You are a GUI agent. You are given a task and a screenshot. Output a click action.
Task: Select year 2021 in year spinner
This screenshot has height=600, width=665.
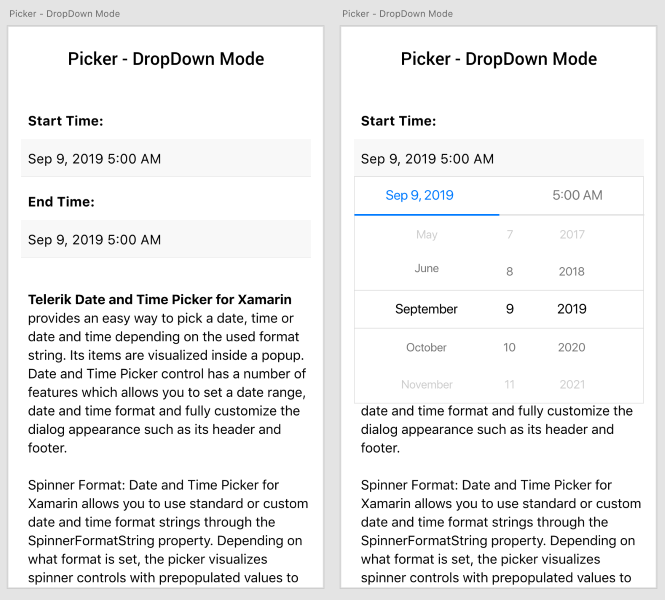point(572,385)
